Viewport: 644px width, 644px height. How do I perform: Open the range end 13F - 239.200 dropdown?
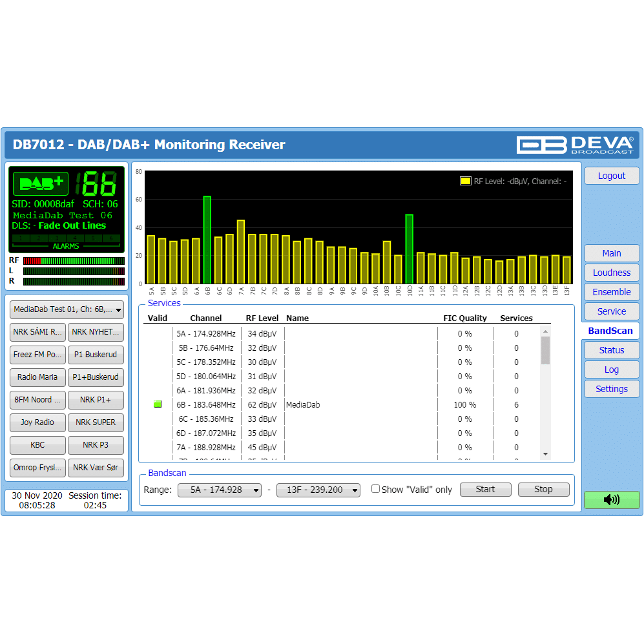(318, 490)
